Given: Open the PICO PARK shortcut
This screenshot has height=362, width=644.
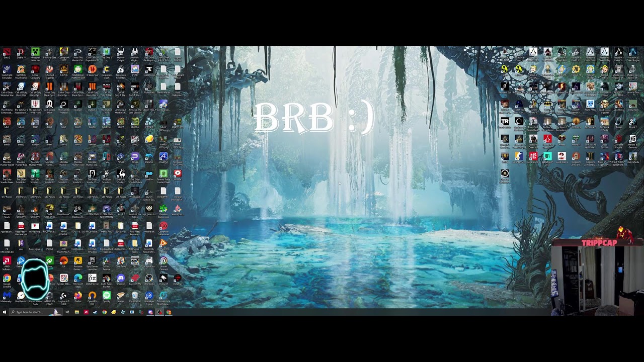Looking at the screenshot, I should (590, 106).
